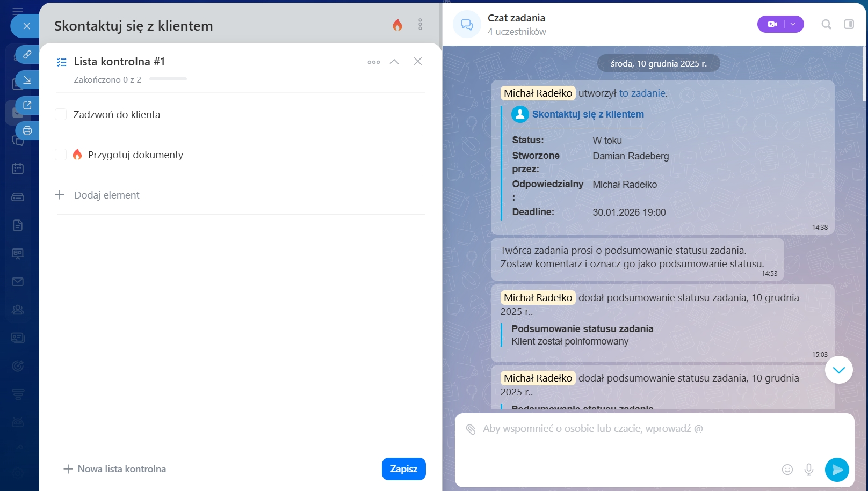Viewport: 868px width, 491px height.
Task: Click Michał Radełko's name in the 'utworzył' message
Action: 538,93
